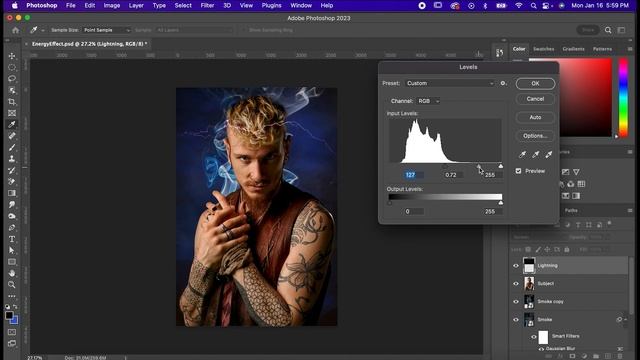Switch to the Gradients tab
This screenshot has height=360, width=640.
[573, 49]
